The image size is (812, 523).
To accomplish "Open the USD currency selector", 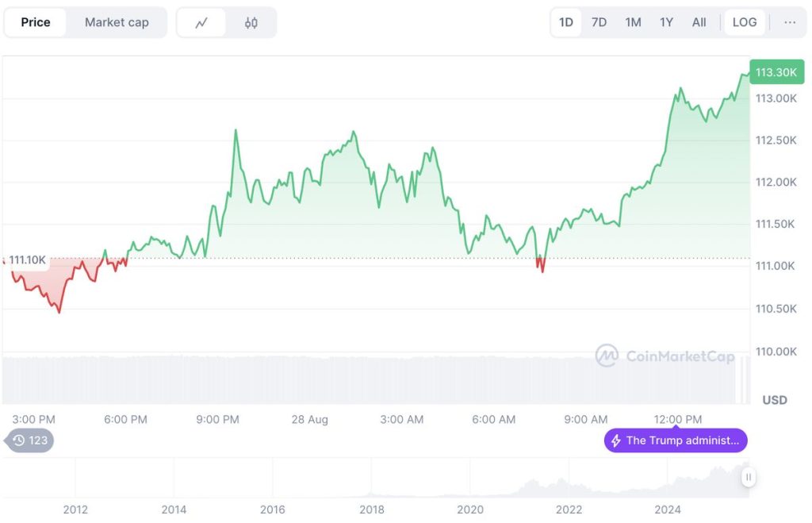I will click(x=775, y=400).
